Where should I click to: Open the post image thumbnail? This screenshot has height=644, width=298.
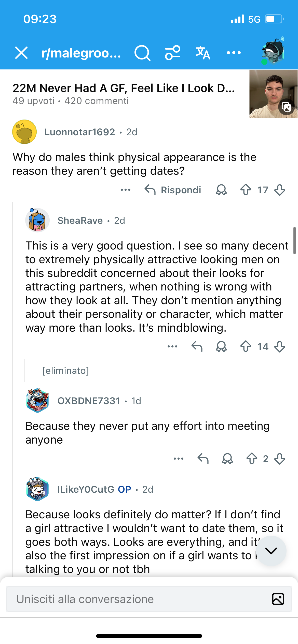tap(273, 94)
